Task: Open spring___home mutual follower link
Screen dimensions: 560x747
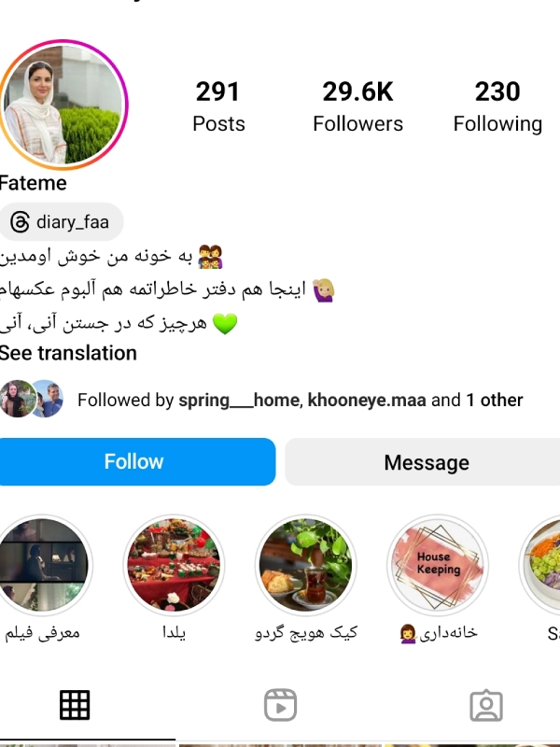Action: click(x=240, y=400)
